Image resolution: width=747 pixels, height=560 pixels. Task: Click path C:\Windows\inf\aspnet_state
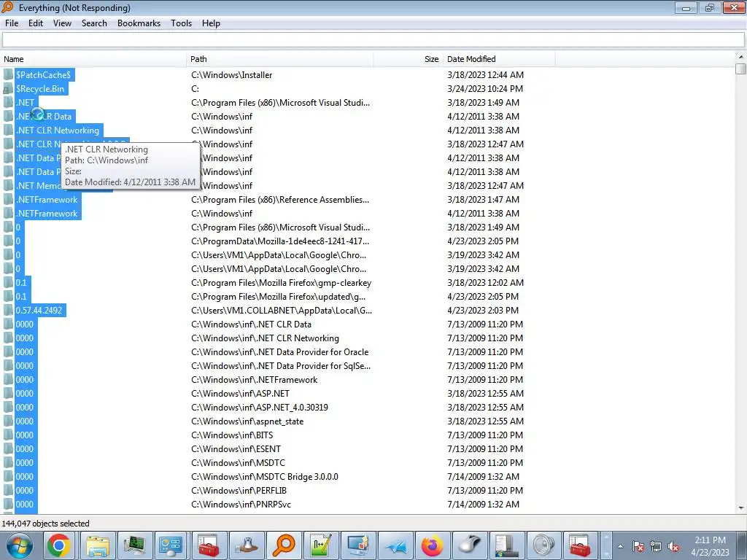tap(247, 421)
